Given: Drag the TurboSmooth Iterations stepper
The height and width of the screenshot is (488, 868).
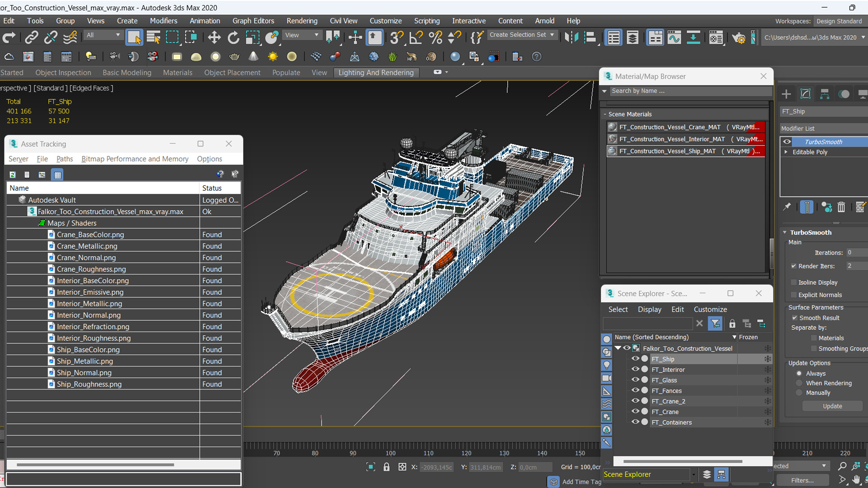Looking at the screenshot, I should 866,253.
